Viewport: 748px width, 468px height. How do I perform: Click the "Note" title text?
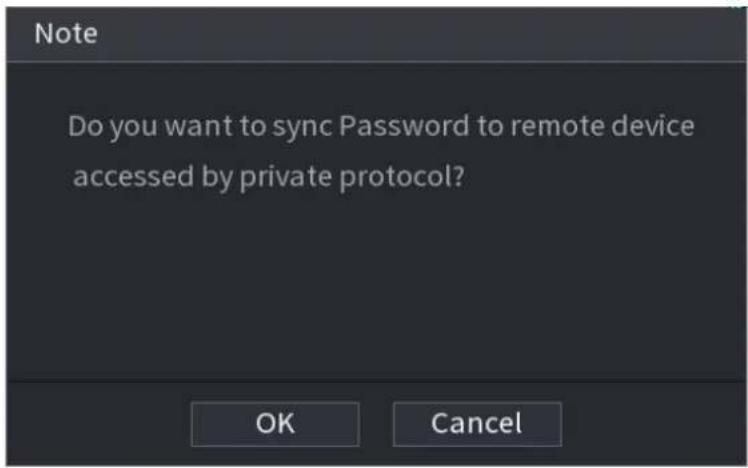(66, 33)
